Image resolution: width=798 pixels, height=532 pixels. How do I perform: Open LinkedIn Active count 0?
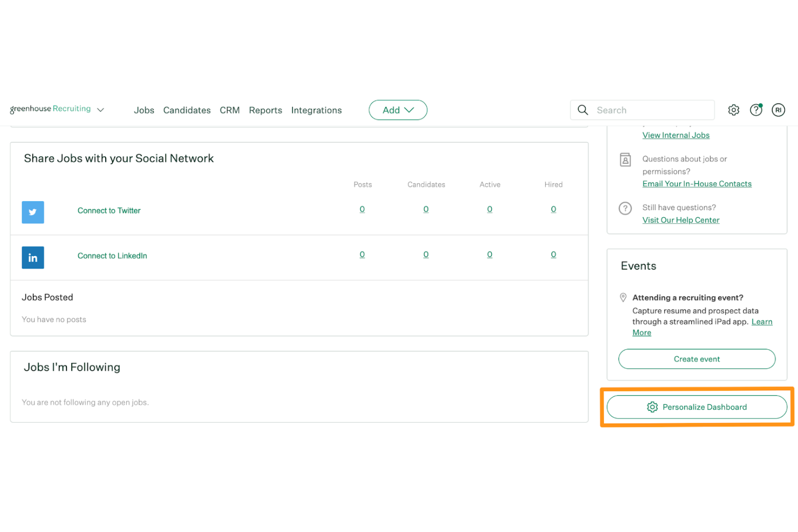(x=490, y=254)
